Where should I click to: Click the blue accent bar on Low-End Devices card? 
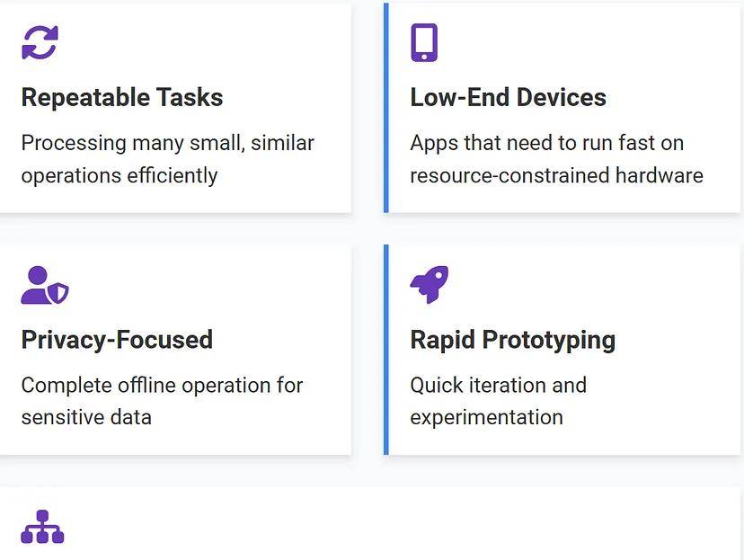[x=386, y=108]
